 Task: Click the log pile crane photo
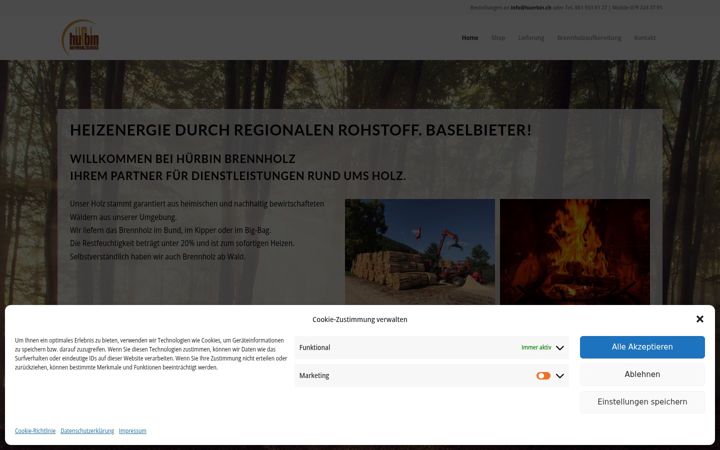420,252
